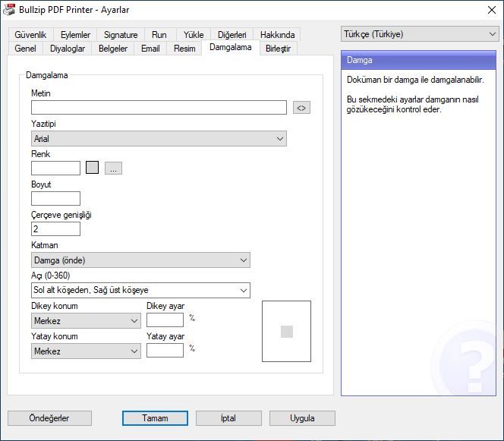Click the stamp position preview box
The image size is (504, 441).
[286, 332]
